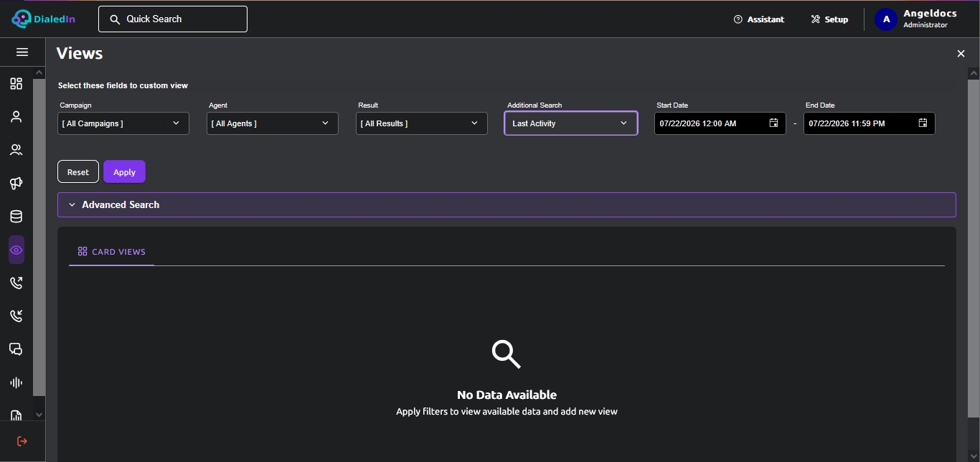Open the Start Date calendar picker
The image size is (980, 462).
pos(774,123)
